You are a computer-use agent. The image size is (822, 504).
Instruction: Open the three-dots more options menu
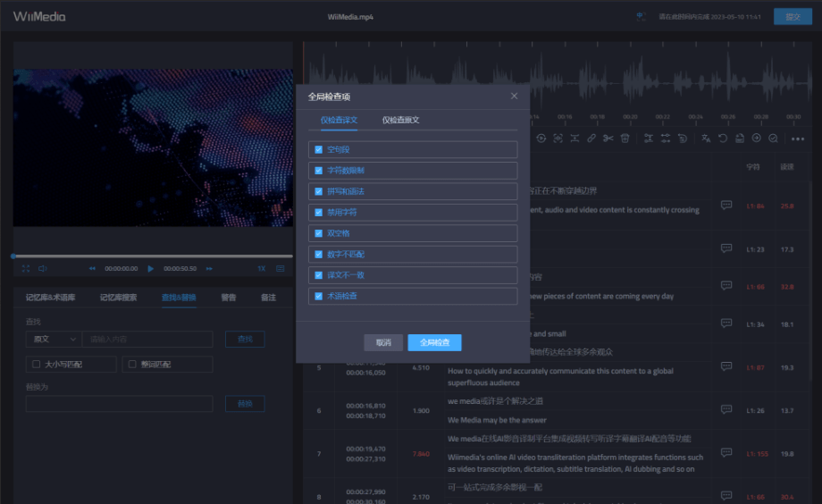coord(798,139)
